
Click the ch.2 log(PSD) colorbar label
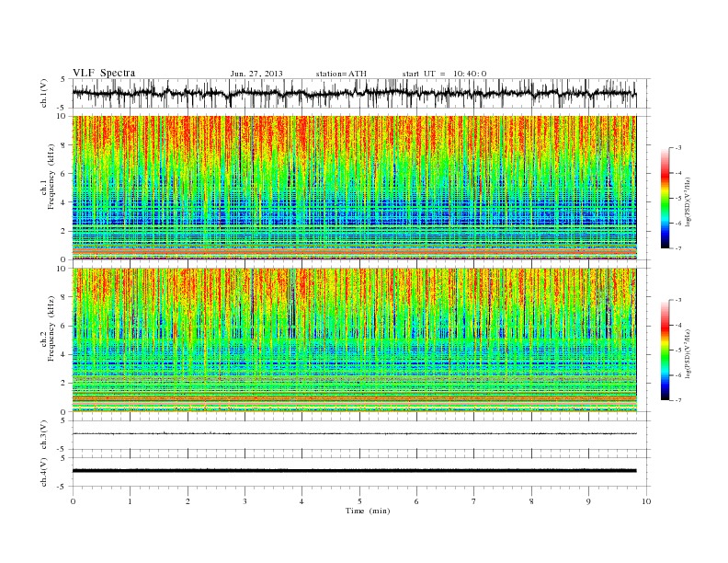click(x=688, y=353)
